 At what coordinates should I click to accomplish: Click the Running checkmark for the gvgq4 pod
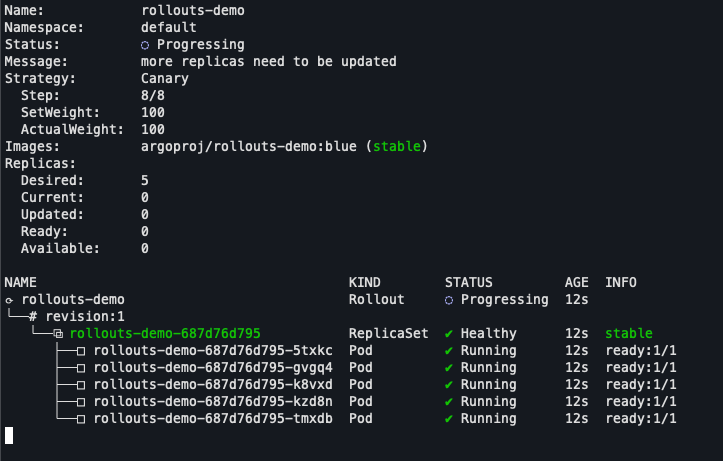[449, 367]
